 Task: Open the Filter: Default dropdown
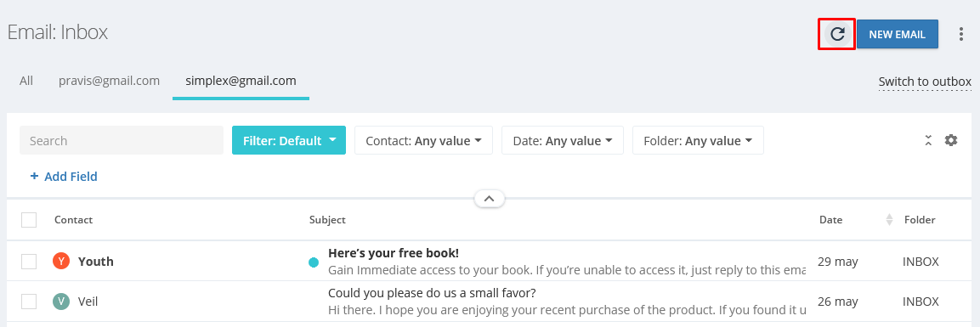pos(289,140)
